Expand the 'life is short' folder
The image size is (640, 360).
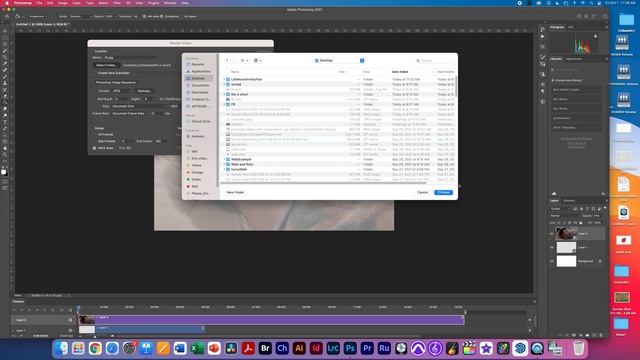point(224,94)
